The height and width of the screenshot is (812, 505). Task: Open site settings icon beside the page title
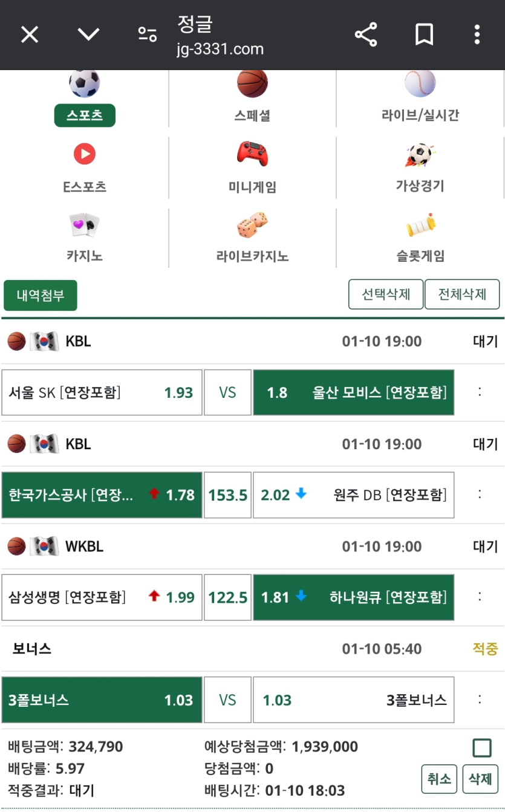point(147,34)
